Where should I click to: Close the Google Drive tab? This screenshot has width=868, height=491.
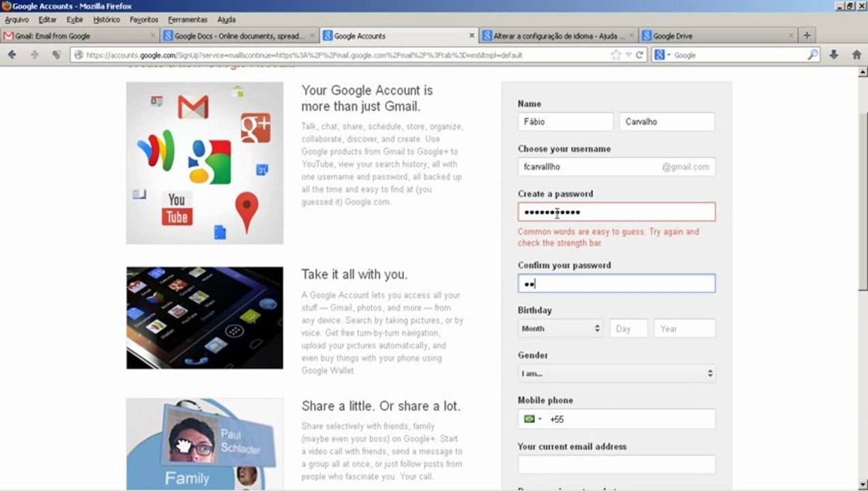click(791, 35)
